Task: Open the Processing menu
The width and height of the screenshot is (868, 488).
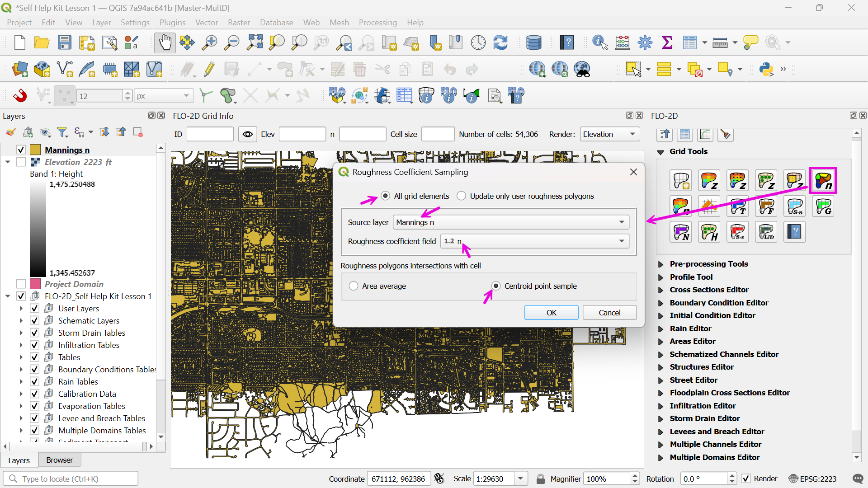Action: [x=377, y=23]
